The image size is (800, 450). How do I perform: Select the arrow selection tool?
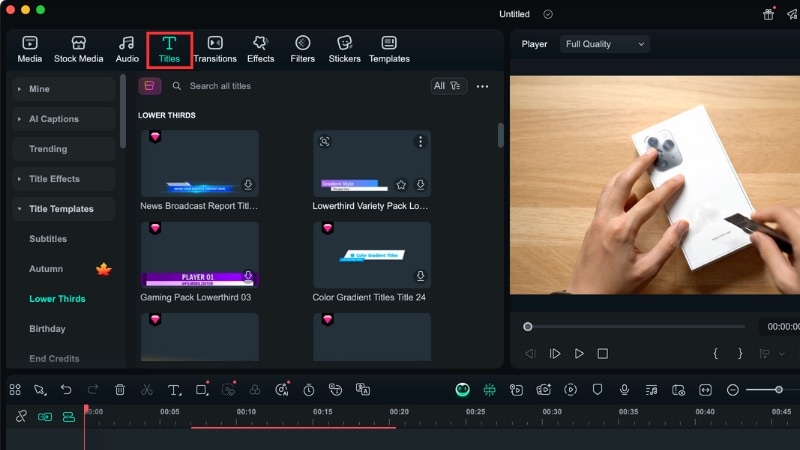click(40, 390)
